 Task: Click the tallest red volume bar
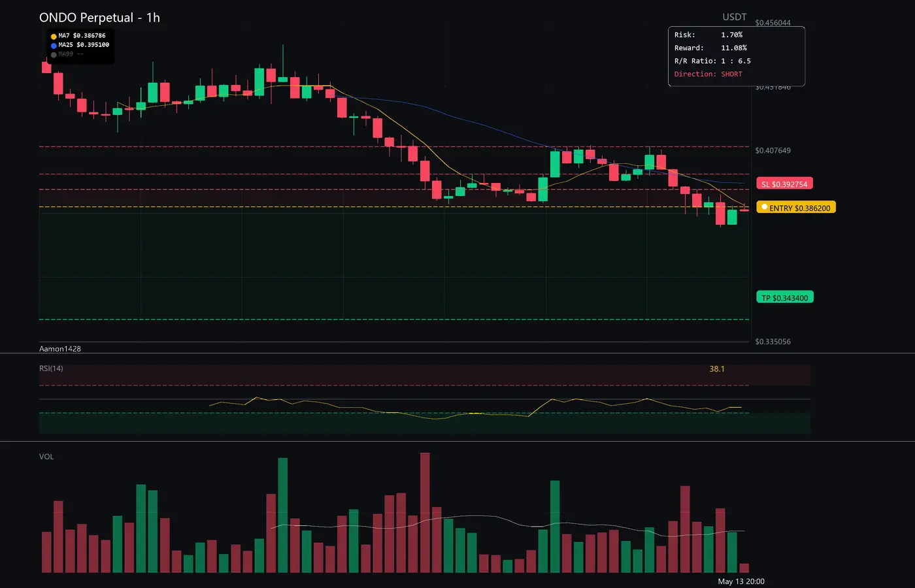click(425, 513)
